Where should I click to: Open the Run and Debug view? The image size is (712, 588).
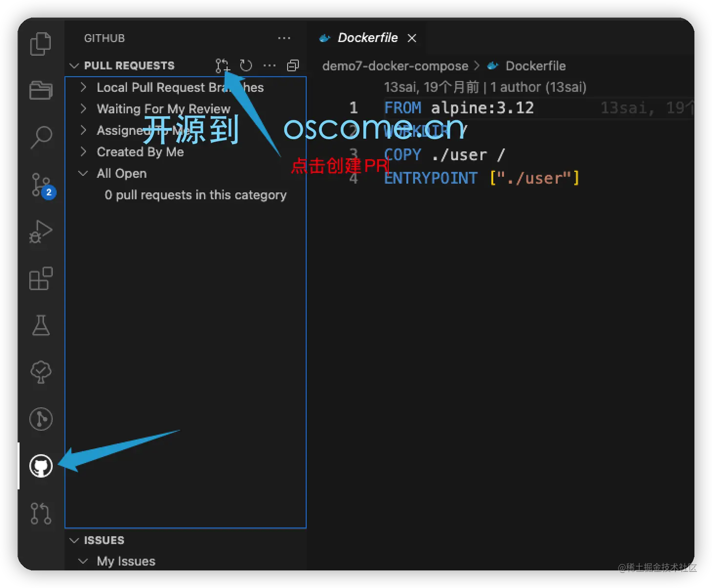41,231
